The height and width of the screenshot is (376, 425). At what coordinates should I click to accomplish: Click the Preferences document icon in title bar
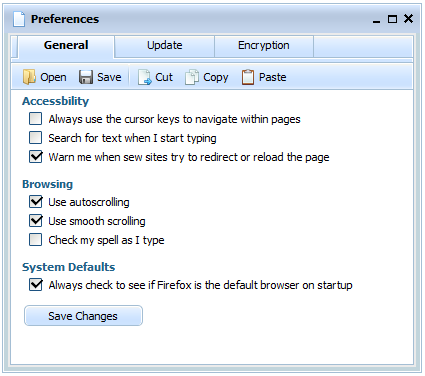click(x=19, y=19)
